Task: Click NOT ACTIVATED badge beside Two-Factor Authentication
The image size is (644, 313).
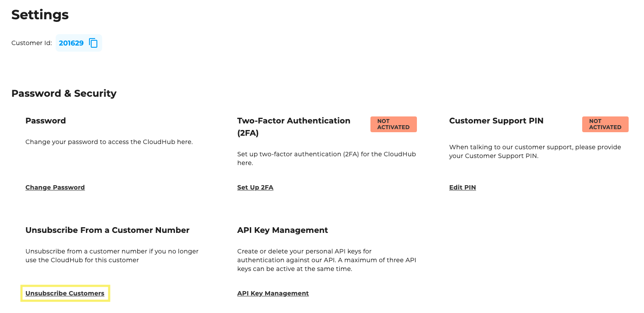Action: (393, 124)
